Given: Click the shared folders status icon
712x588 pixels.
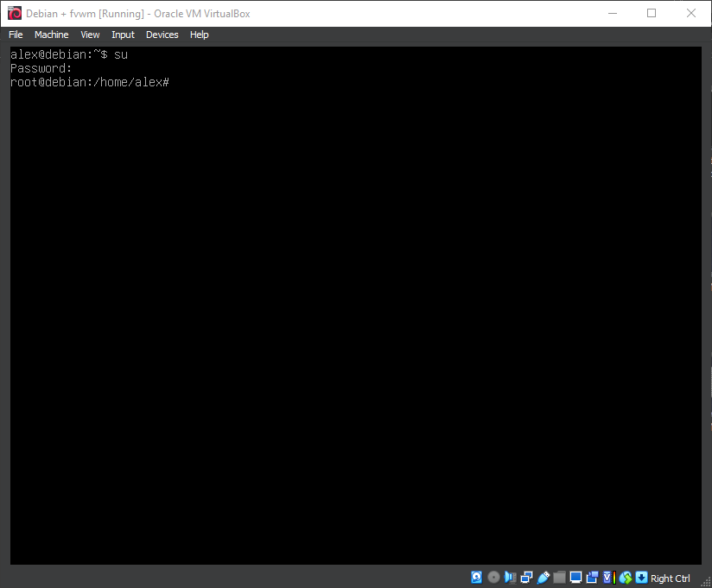Looking at the screenshot, I should click(559, 578).
